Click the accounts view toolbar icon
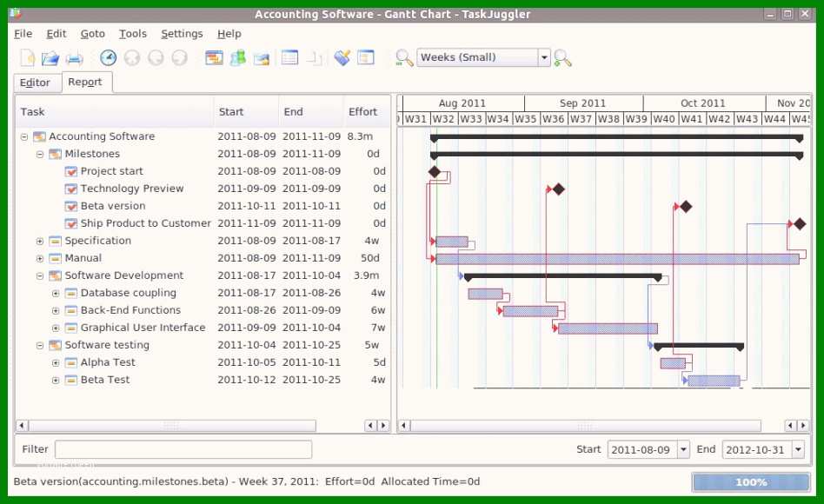The image size is (824, 504). click(261, 58)
